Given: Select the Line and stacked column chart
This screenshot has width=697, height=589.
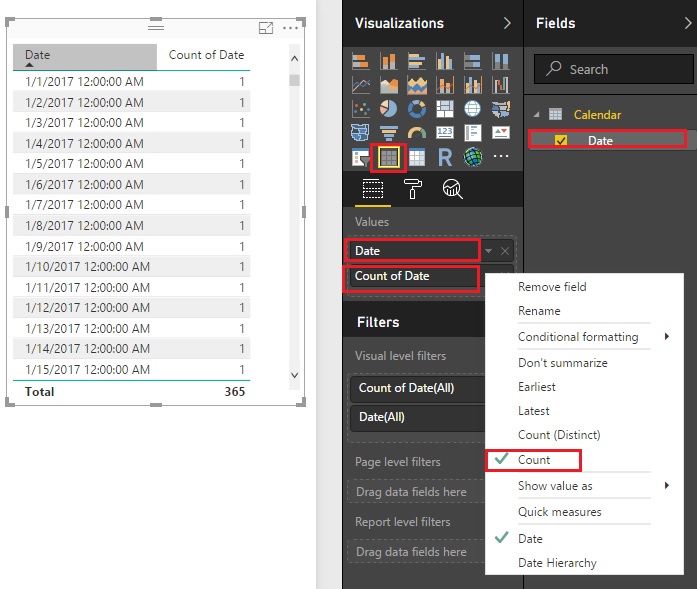Looking at the screenshot, I should [x=445, y=85].
